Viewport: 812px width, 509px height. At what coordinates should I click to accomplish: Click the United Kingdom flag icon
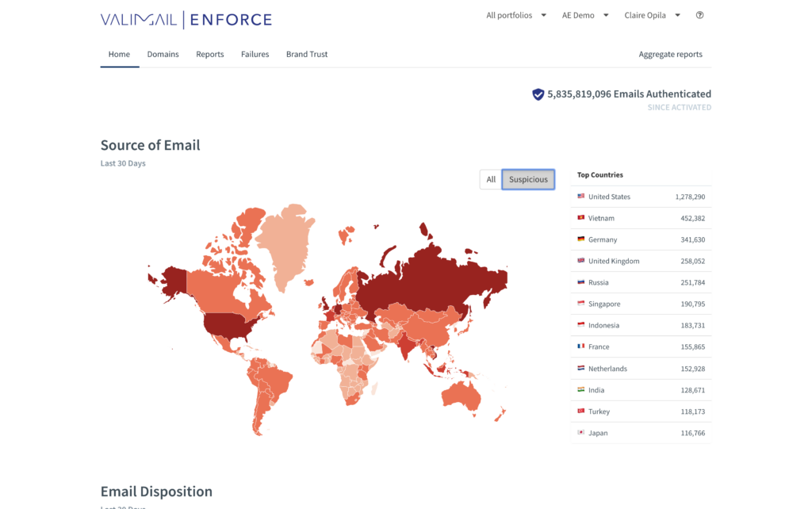click(x=581, y=261)
